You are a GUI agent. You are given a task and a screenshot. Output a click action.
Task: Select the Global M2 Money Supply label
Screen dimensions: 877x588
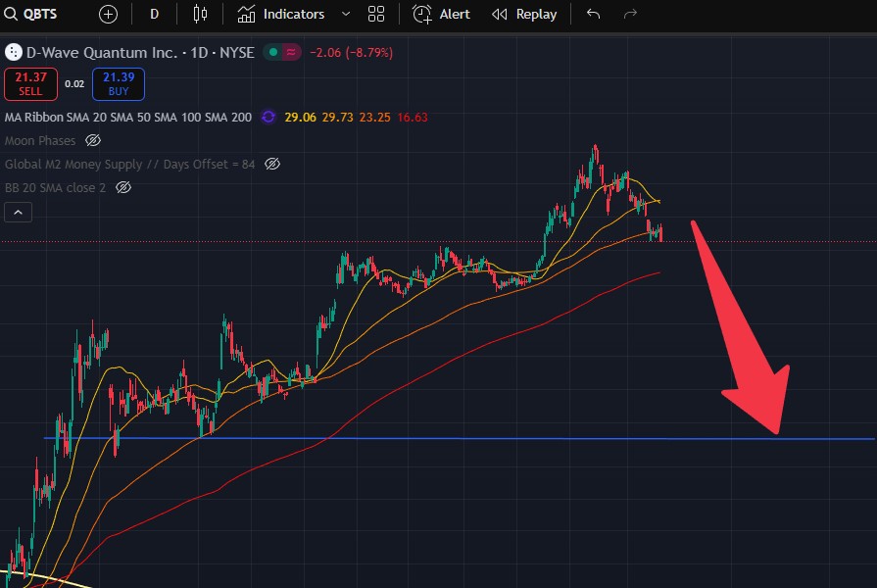tap(129, 165)
